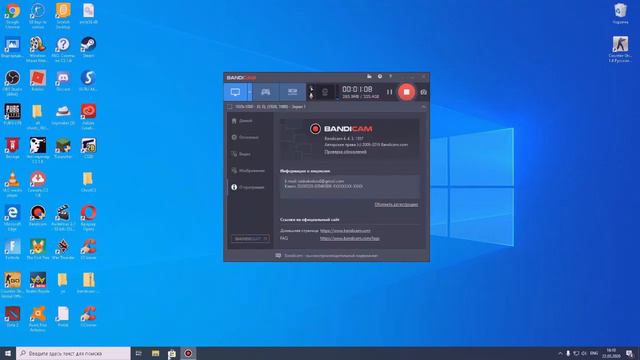Open the Bandicam FAQ link
The width and height of the screenshot is (640, 360).
pos(350,238)
